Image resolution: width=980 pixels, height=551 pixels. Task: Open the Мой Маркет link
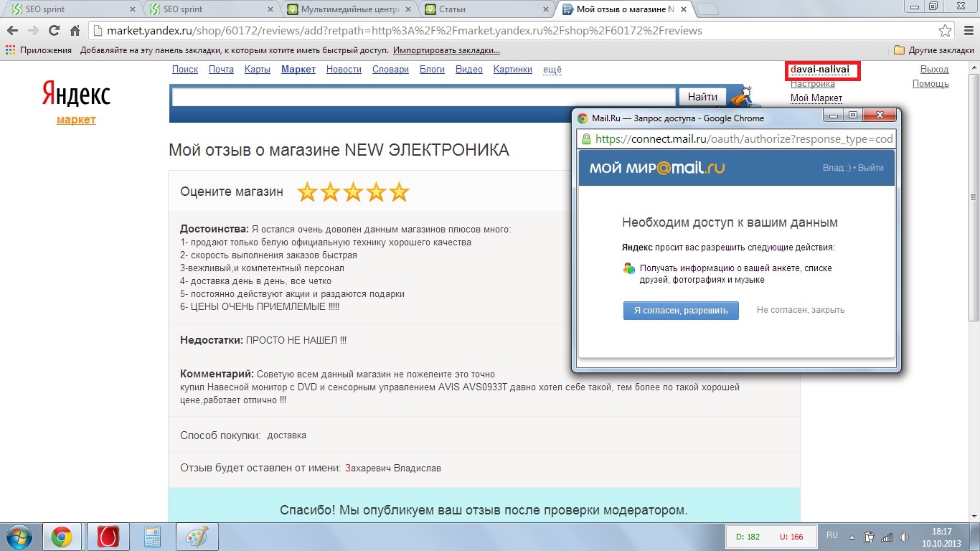point(816,98)
